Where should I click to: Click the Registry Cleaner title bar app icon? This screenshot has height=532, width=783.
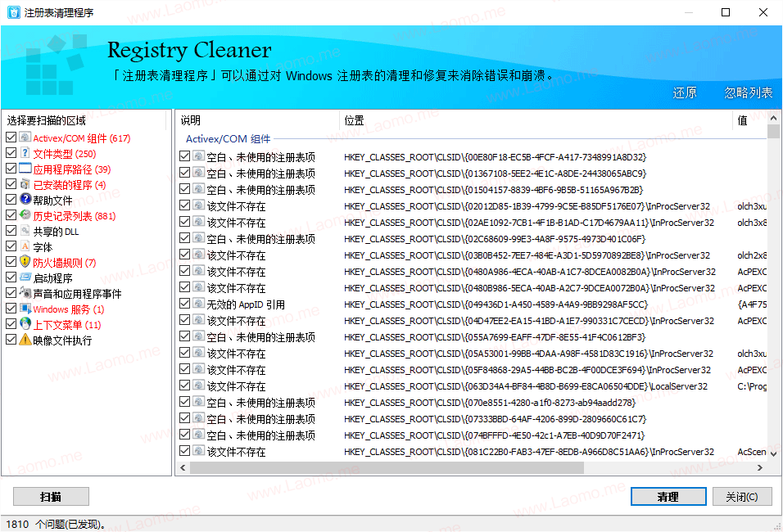(13, 12)
